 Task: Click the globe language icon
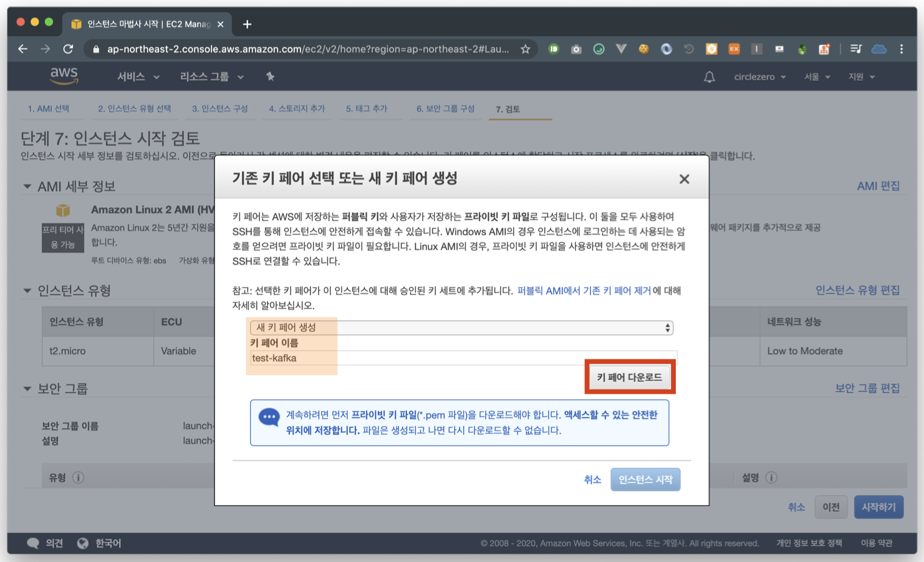click(x=82, y=543)
